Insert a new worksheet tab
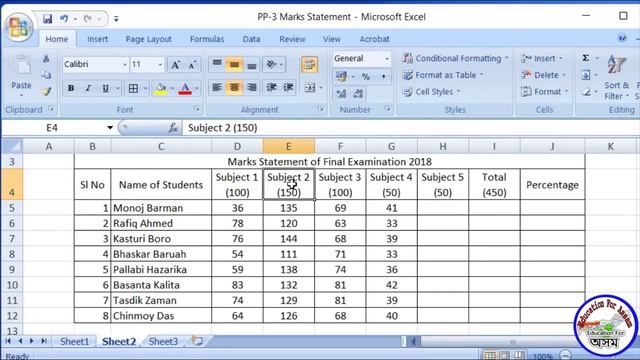 click(197, 341)
